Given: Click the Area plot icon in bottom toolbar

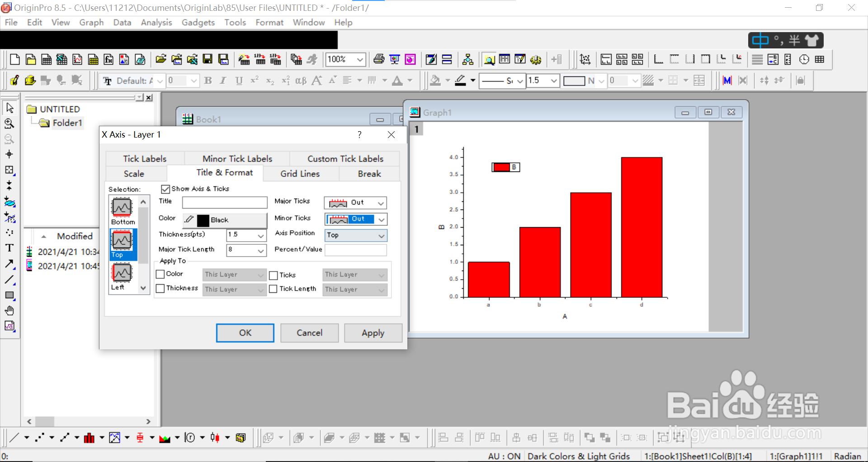Looking at the screenshot, I should (x=165, y=438).
